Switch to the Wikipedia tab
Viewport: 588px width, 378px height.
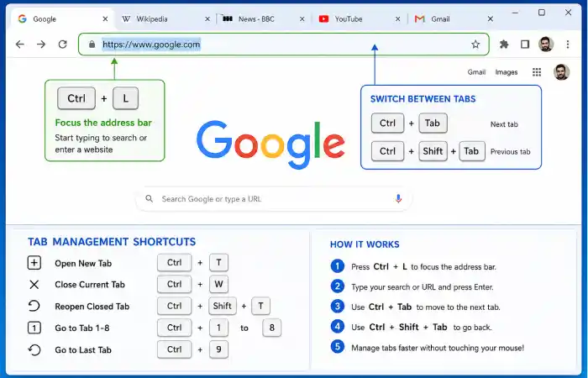click(166, 18)
